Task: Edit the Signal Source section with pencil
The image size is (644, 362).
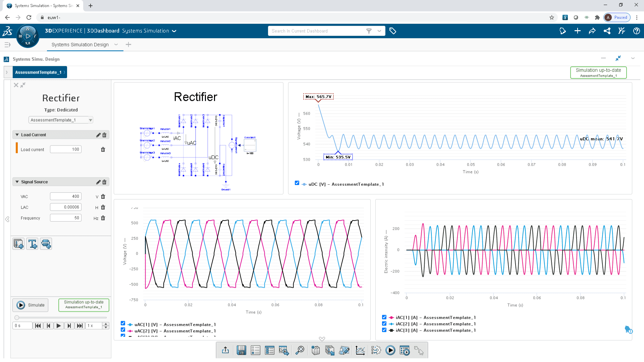Action: (98, 182)
